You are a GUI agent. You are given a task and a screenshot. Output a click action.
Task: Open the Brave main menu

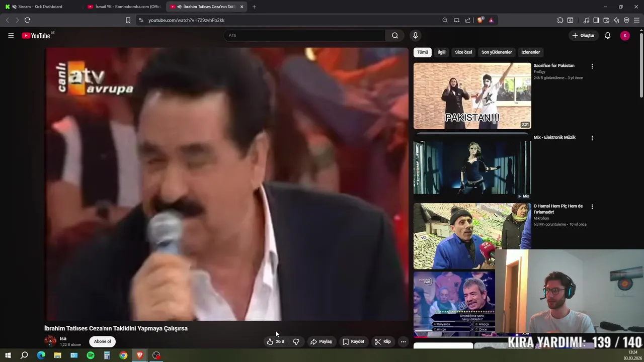click(x=636, y=20)
